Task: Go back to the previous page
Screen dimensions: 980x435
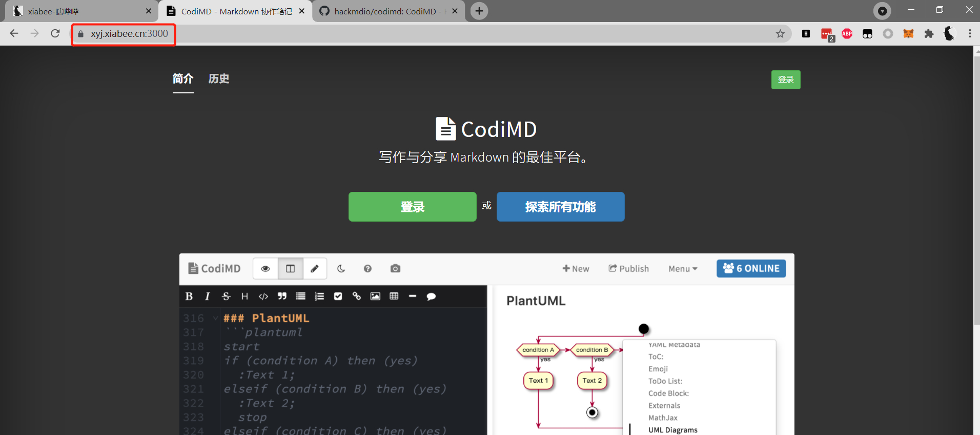Action: tap(14, 33)
